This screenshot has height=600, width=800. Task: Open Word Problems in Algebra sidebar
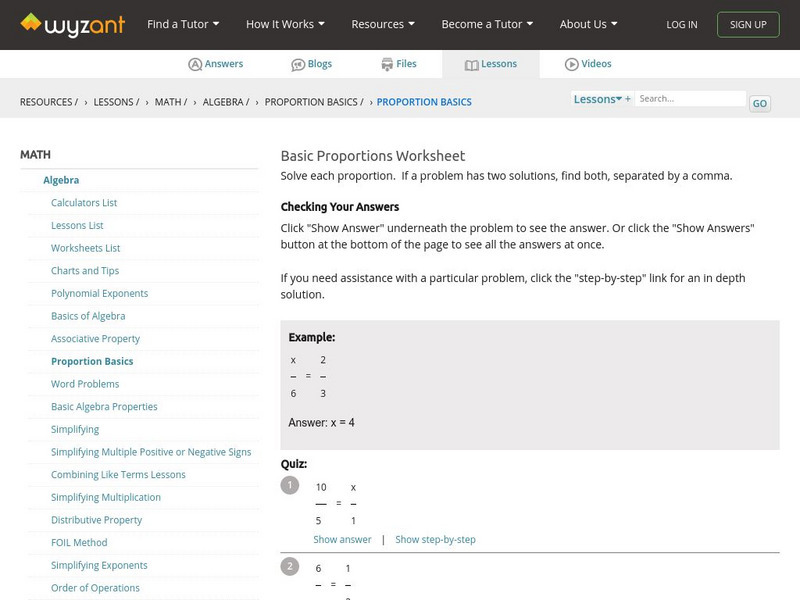coord(85,384)
